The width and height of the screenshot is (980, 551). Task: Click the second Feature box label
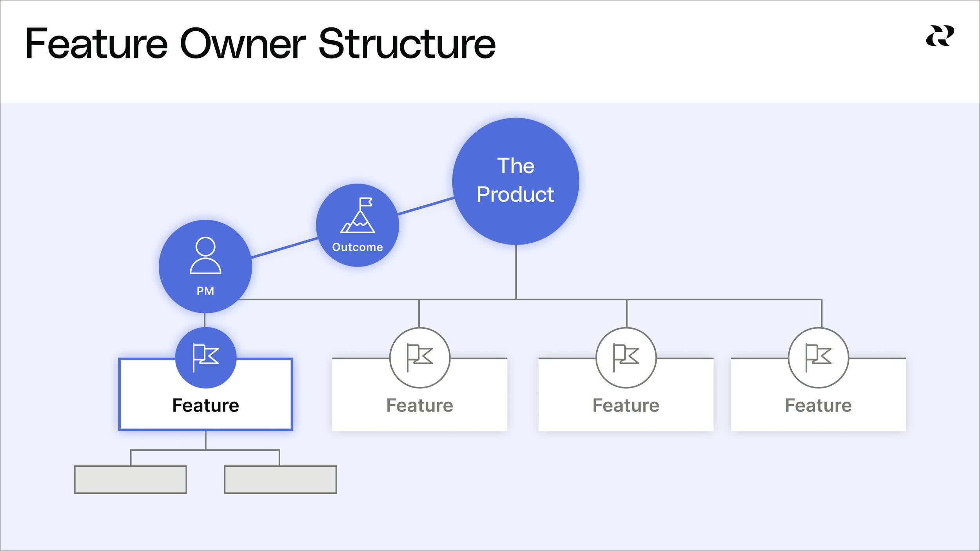[419, 405]
